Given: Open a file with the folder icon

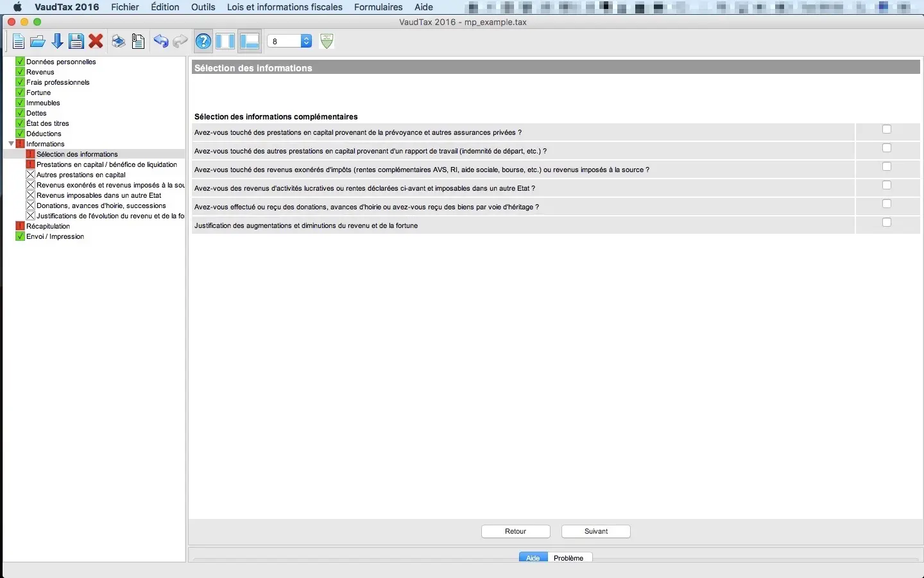Looking at the screenshot, I should (38, 42).
